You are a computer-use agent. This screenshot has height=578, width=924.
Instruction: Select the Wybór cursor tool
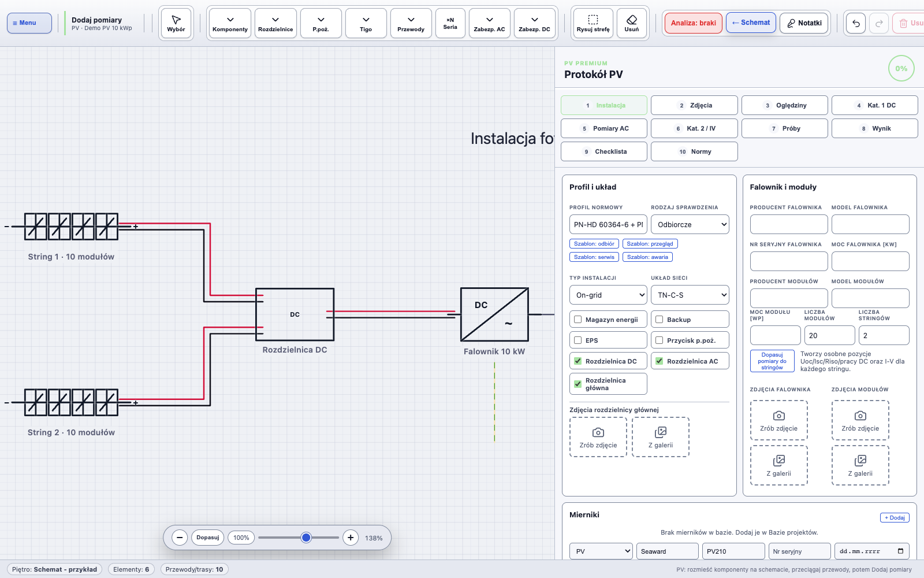coord(176,23)
